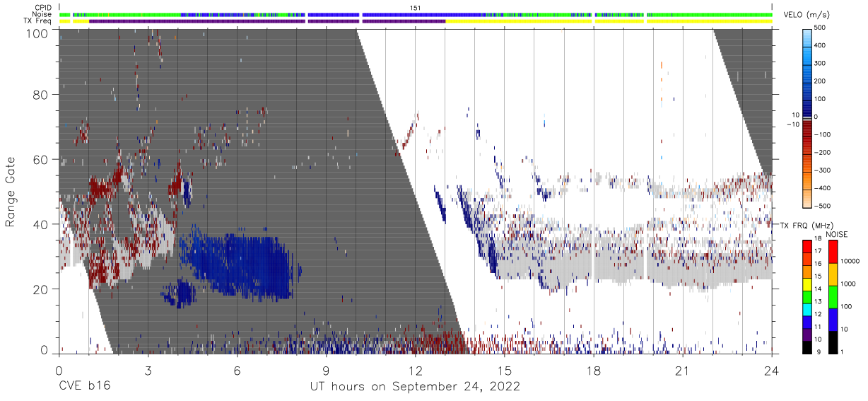The width and height of the screenshot is (868, 401).
Task: Click the red top segment of TX FRQ bar
Action: pyautogui.click(x=807, y=247)
